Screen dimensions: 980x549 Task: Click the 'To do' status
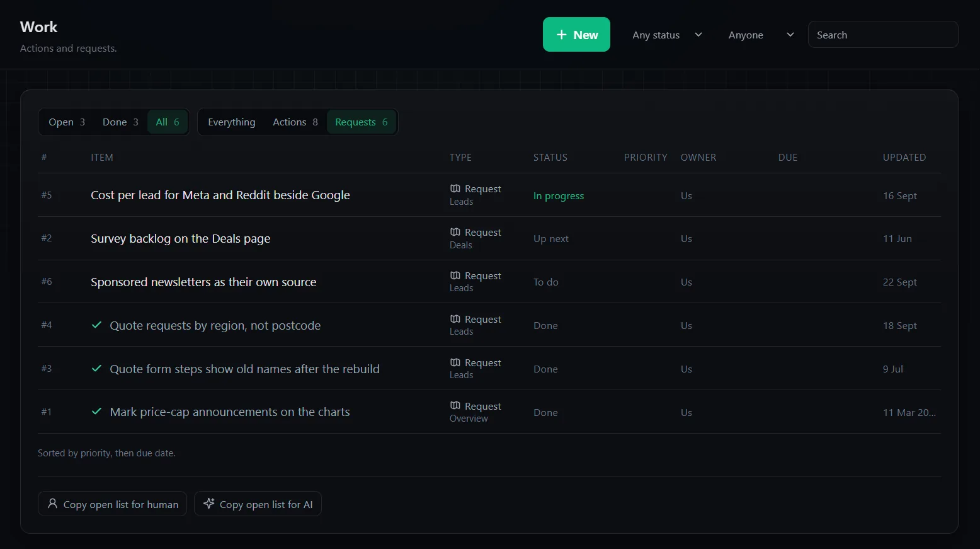coord(546,282)
